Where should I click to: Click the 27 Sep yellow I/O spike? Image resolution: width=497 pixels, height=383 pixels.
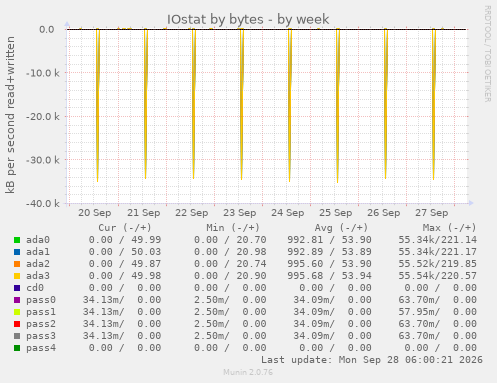tap(434, 104)
